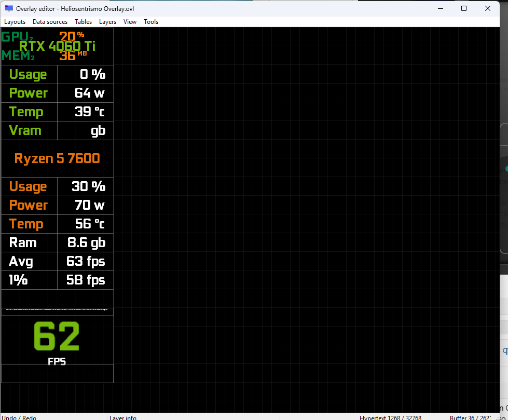Open the Data sources menu
Image resolution: width=508 pixels, height=420 pixels.
pos(50,22)
